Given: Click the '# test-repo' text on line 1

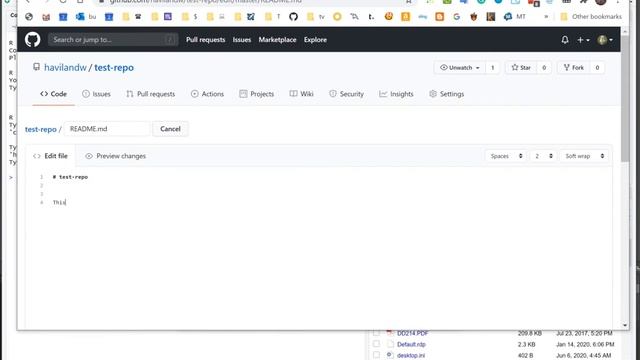Looking at the screenshot, I should click(70, 177).
